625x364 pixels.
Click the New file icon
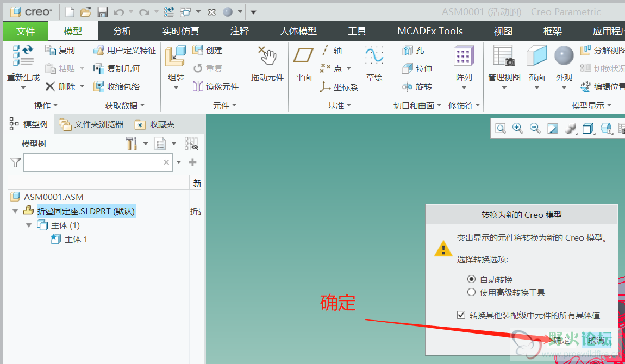pyautogui.click(x=70, y=12)
